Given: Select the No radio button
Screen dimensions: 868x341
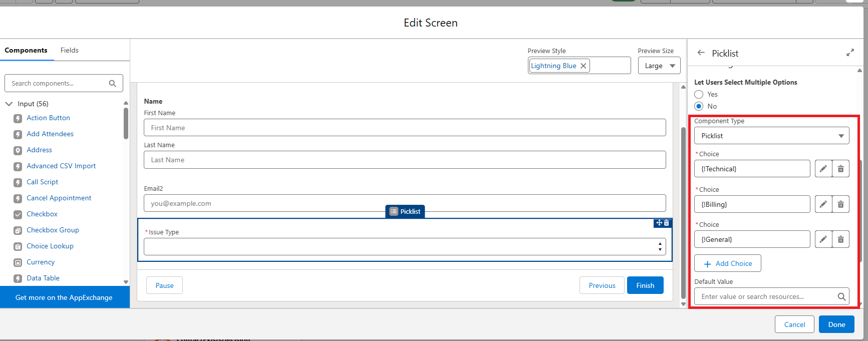Looking at the screenshot, I should coord(699,106).
